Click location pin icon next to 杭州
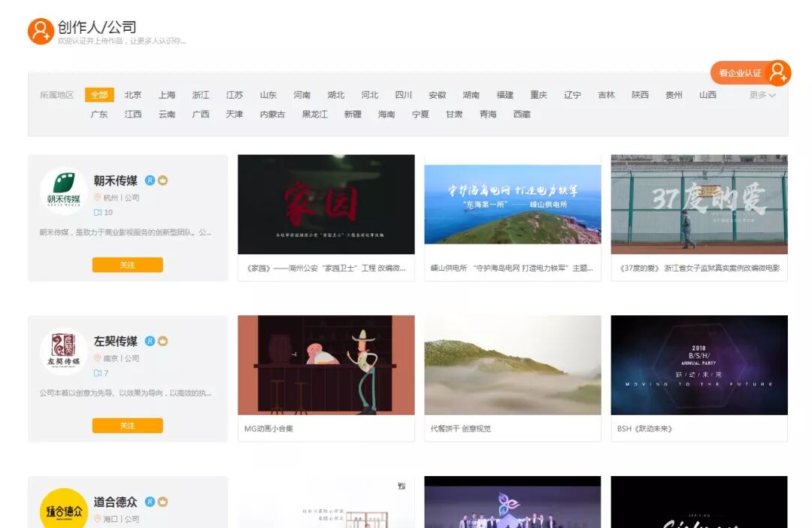 pyautogui.click(x=97, y=197)
